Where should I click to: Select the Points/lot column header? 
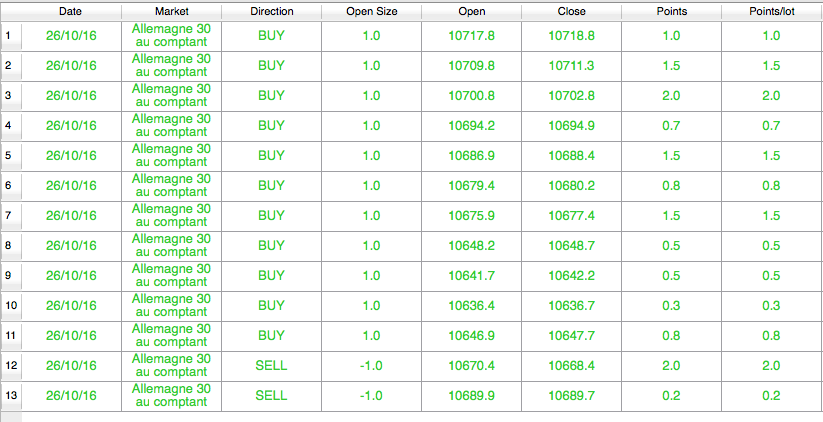click(x=771, y=12)
